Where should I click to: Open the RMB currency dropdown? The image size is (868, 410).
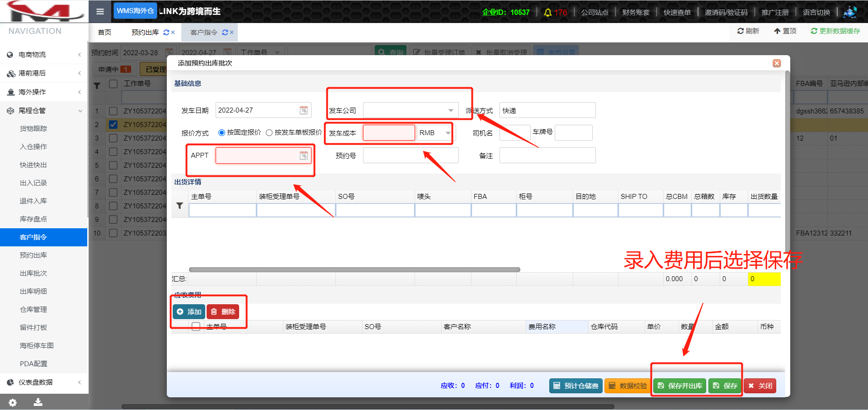coord(448,133)
